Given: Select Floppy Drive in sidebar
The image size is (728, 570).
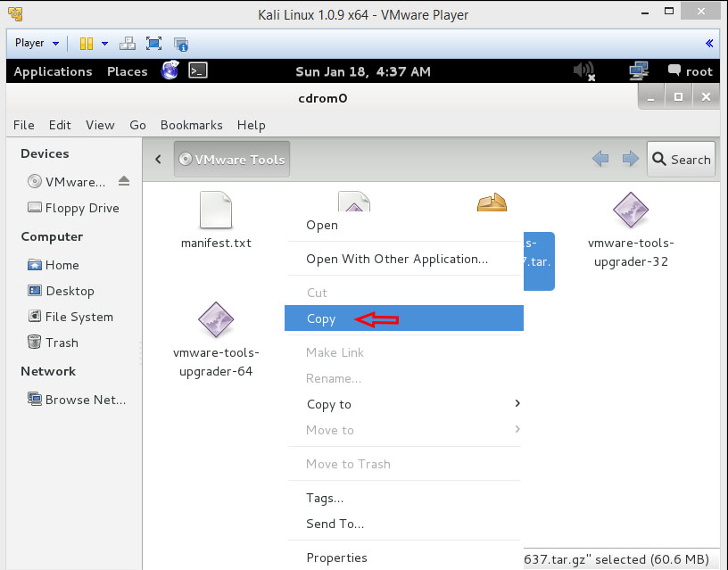Looking at the screenshot, I should pyautogui.click(x=73, y=208).
